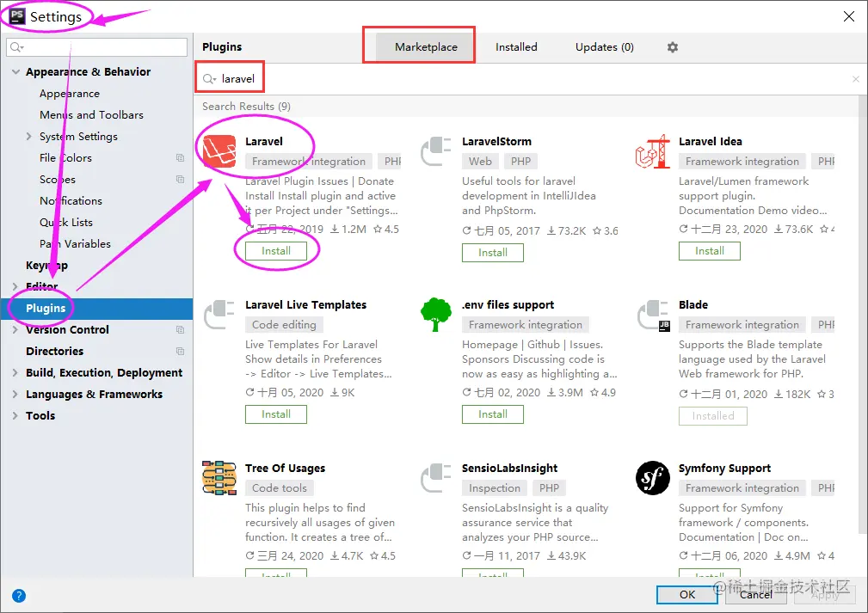Open the Updates (0) tab
The height and width of the screenshot is (613, 868).
[x=605, y=47]
